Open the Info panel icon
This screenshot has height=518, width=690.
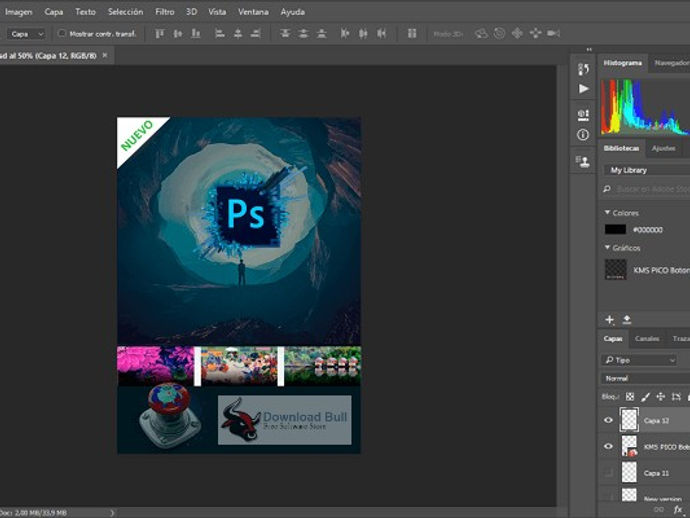[583, 135]
